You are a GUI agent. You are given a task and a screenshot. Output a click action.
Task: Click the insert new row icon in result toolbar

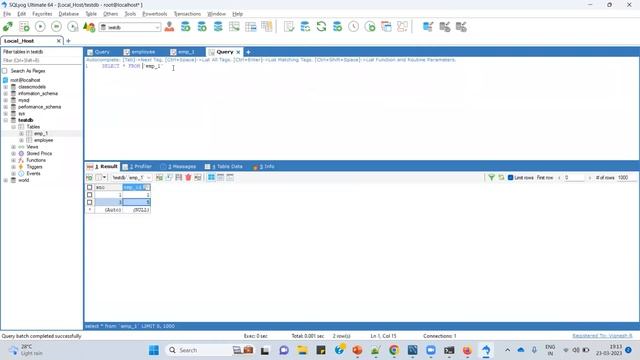click(x=159, y=178)
